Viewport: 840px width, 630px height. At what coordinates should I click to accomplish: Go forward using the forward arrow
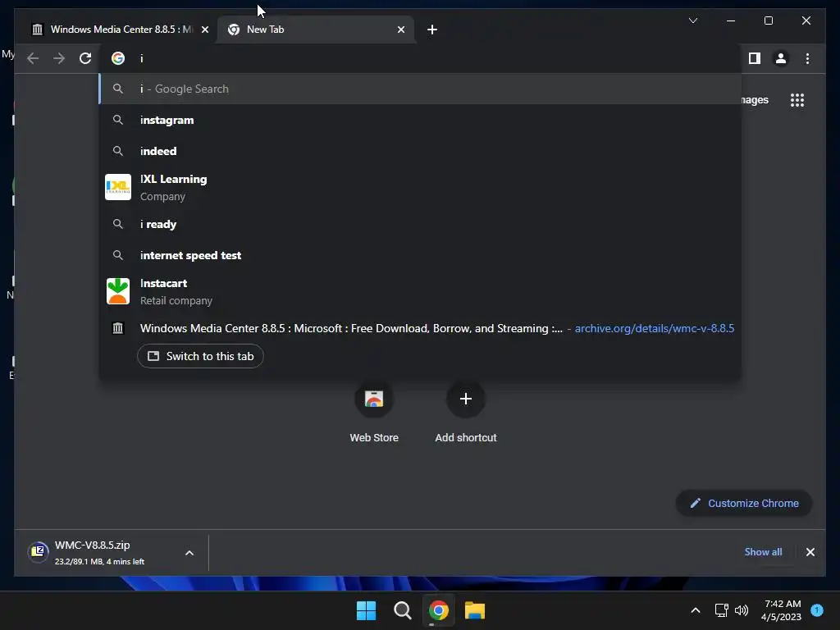[59, 58]
